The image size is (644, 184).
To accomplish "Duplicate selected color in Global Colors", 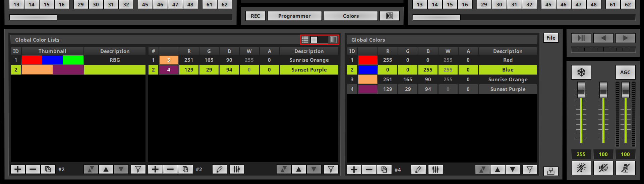I will pyautogui.click(x=384, y=170).
